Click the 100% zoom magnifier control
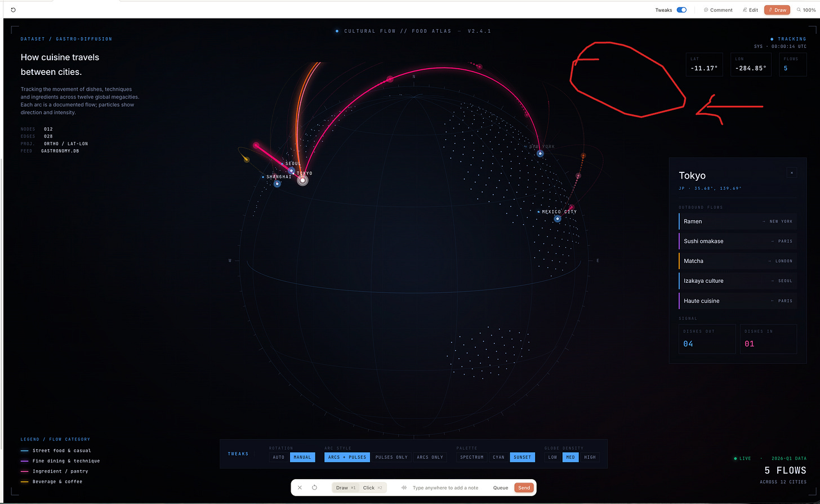The height and width of the screenshot is (504, 820). 806,10
